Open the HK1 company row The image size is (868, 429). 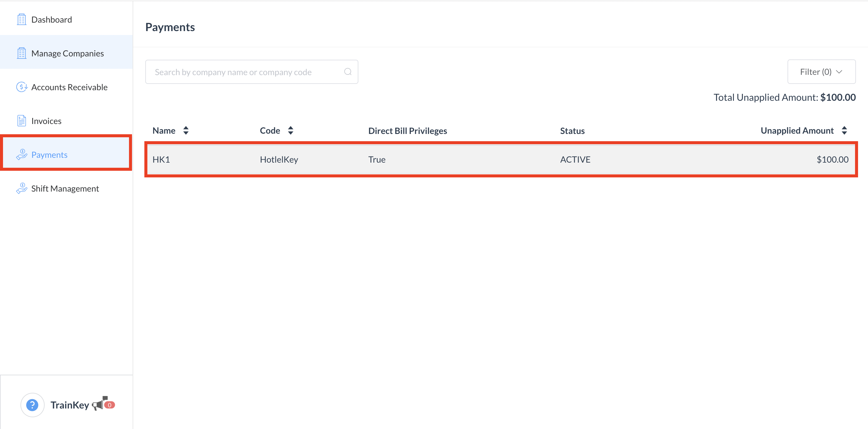pyautogui.click(x=501, y=160)
